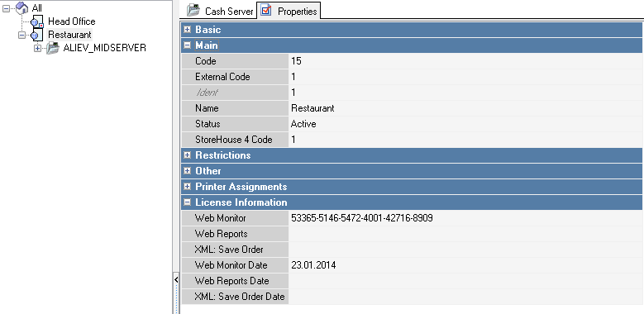Expand the Printer Assignments section
644x314 pixels.
pos(188,187)
